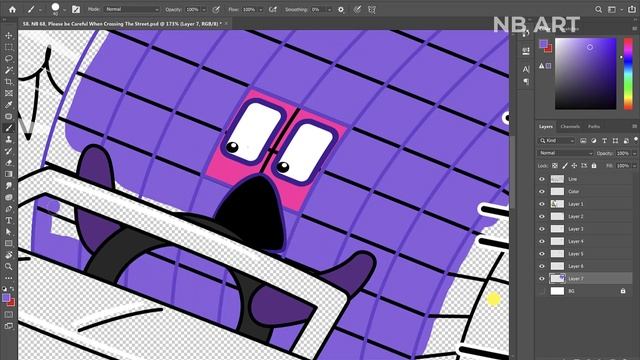Open the Brush Settings panel icon
Image resolution: width=640 pixels, height=360 pixels.
(x=76, y=9)
